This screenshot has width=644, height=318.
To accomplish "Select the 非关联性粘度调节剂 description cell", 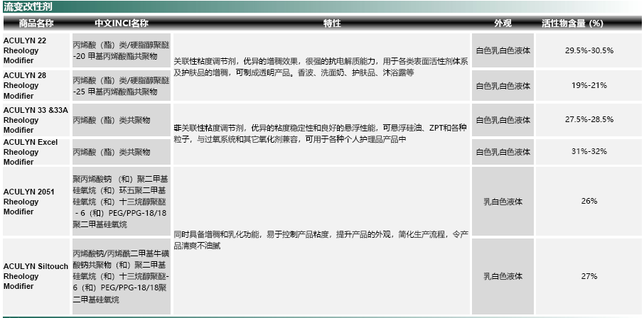I will 321,134.
